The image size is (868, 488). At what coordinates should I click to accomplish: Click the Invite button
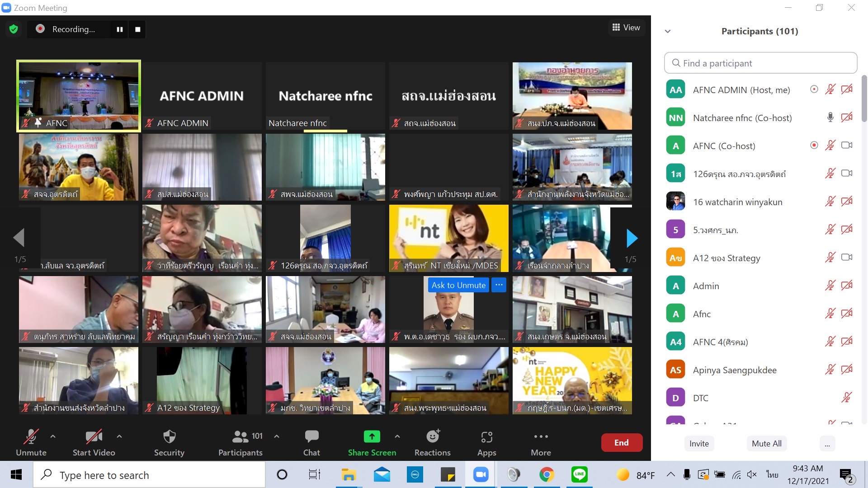click(699, 443)
